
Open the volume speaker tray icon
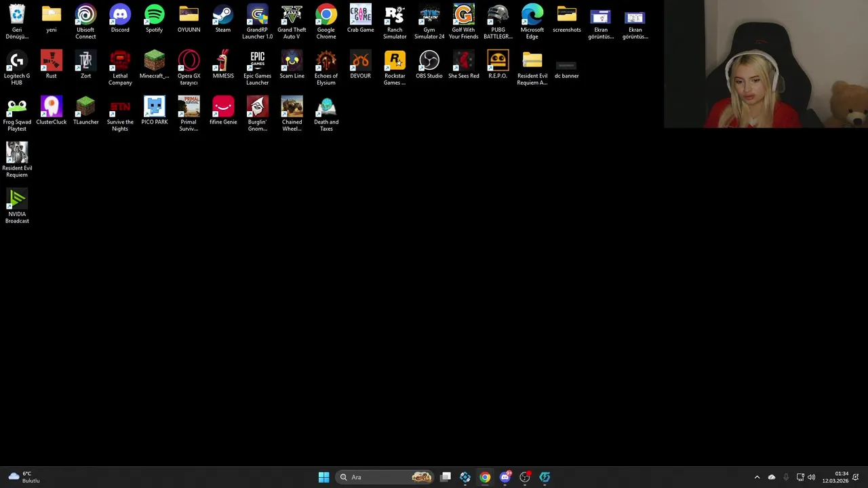click(812, 477)
